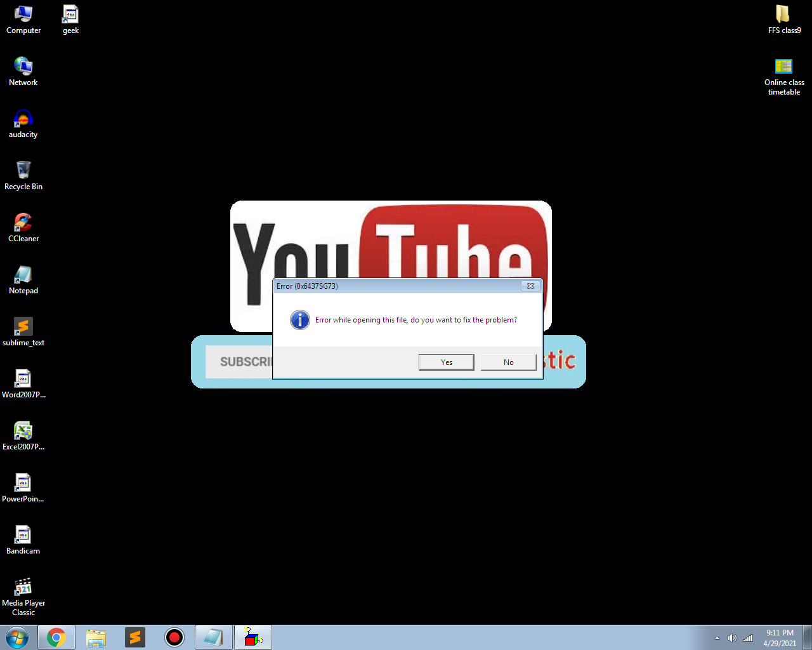The height and width of the screenshot is (650, 812).
Task: Click the Error (0x6437SG73) title text
Action: 307,286
